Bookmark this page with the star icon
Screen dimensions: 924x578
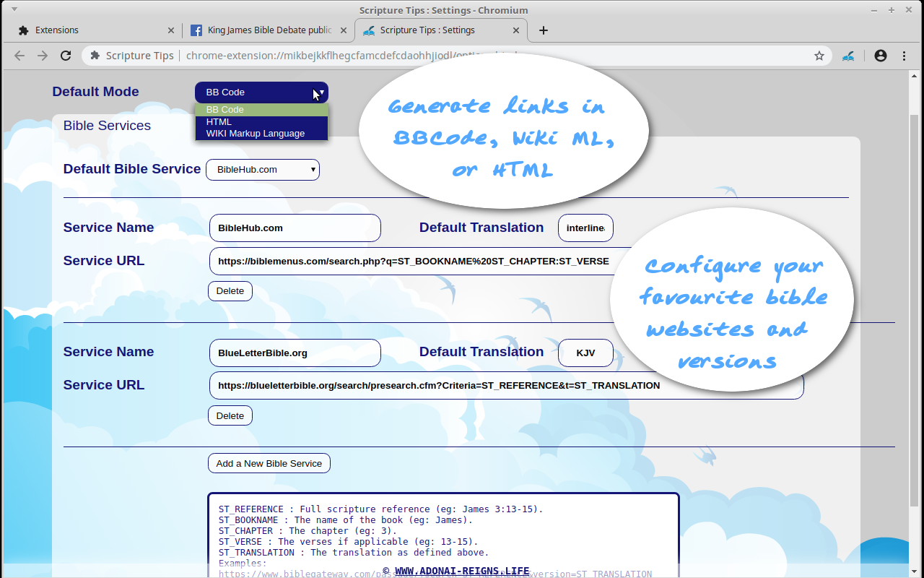tap(819, 56)
